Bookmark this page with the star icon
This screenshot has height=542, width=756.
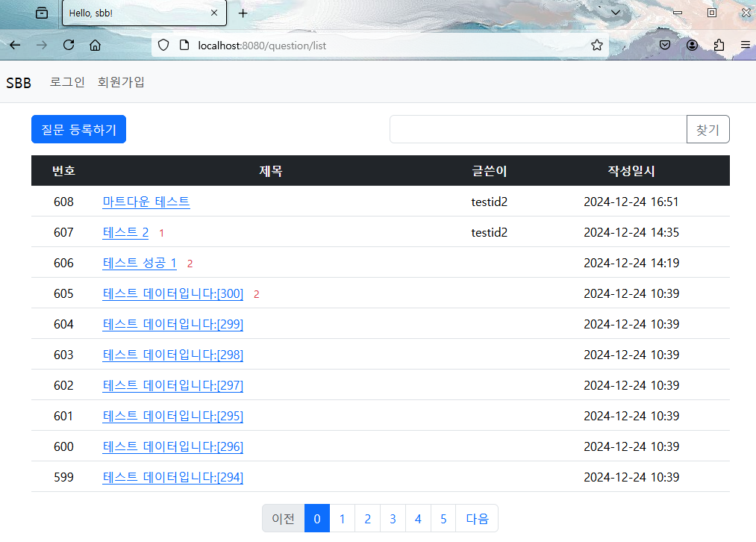coord(597,46)
